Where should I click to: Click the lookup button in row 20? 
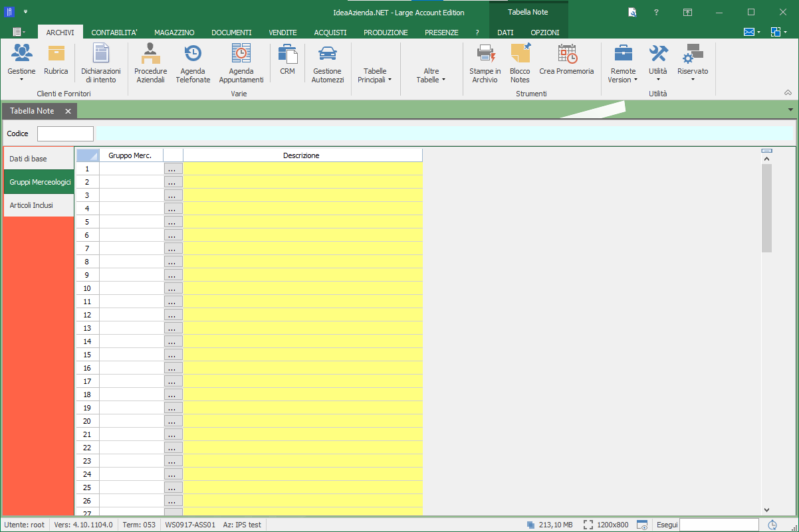[x=173, y=421]
